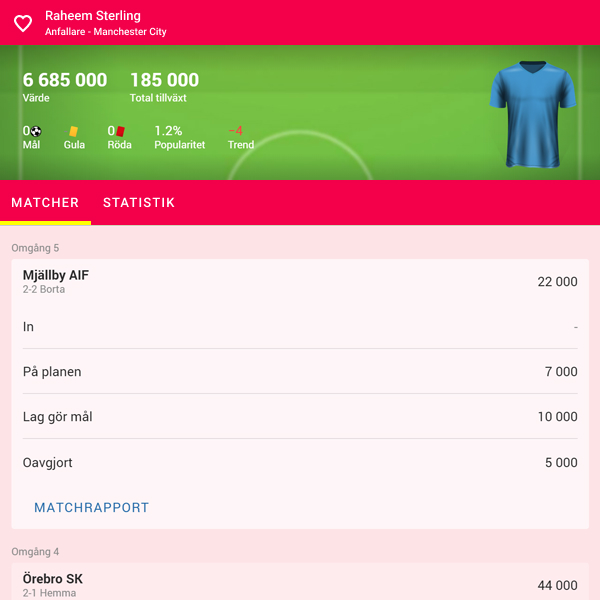Select the På planen row

point(300,372)
